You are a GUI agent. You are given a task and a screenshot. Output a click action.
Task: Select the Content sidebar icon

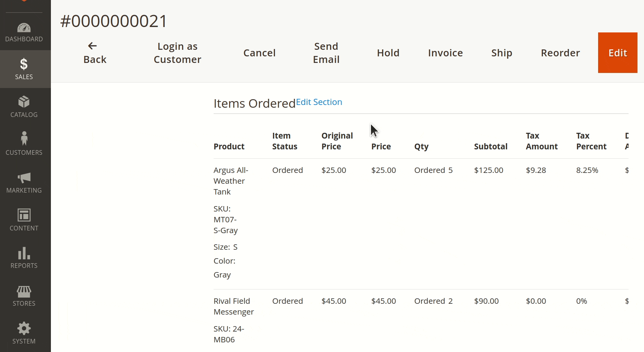[24, 220]
